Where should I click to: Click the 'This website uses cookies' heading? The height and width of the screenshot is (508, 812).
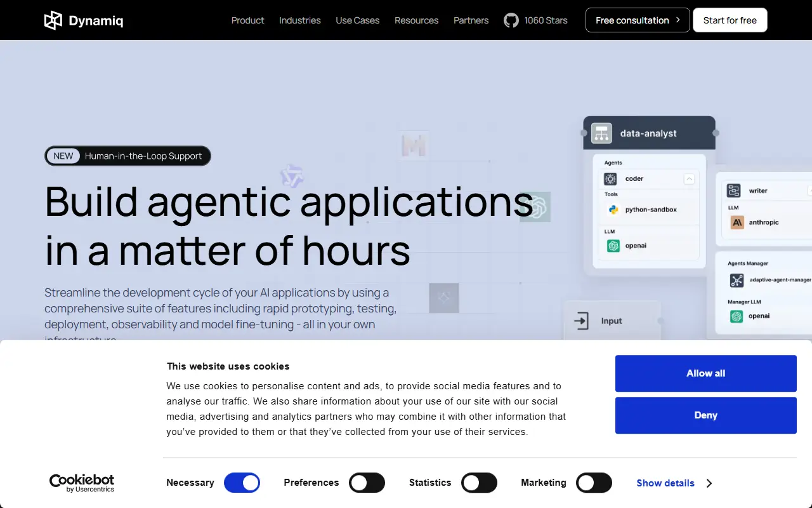(228, 366)
